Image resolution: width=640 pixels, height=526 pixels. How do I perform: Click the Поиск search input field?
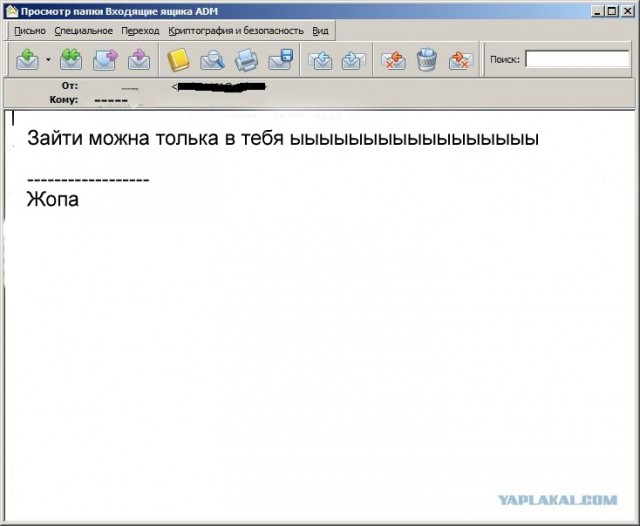pos(577,59)
